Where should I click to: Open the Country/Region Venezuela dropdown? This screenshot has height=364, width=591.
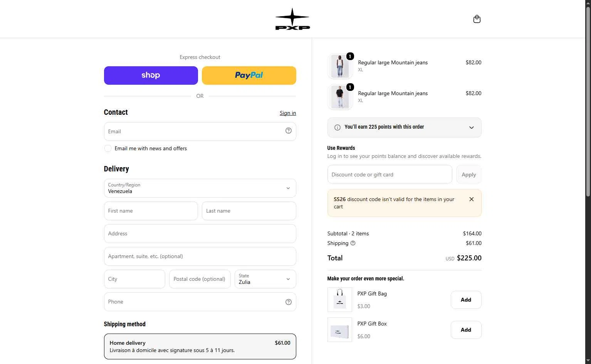point(200,188)
